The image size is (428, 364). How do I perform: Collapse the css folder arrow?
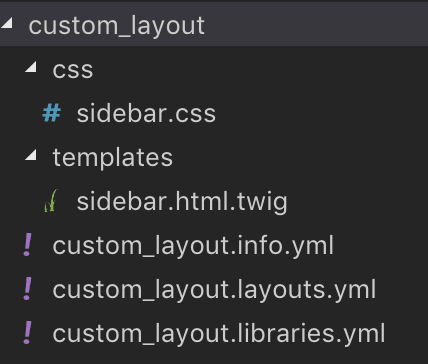coord(31,67)
